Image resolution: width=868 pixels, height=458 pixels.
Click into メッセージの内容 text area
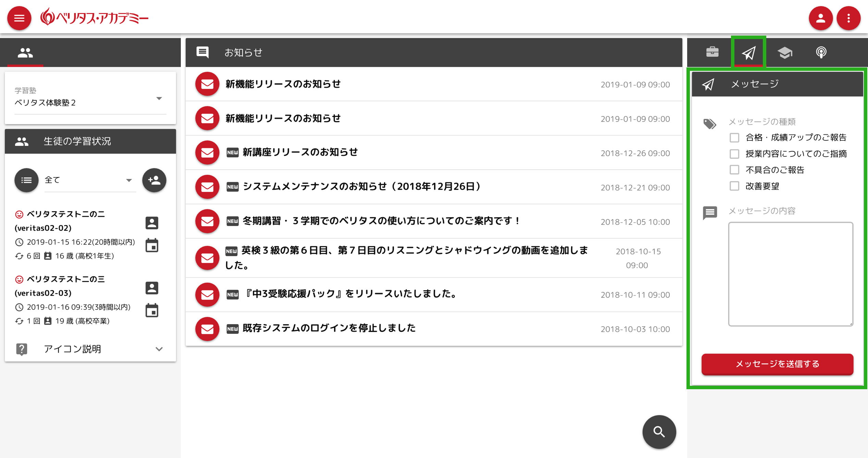(791, 274)
